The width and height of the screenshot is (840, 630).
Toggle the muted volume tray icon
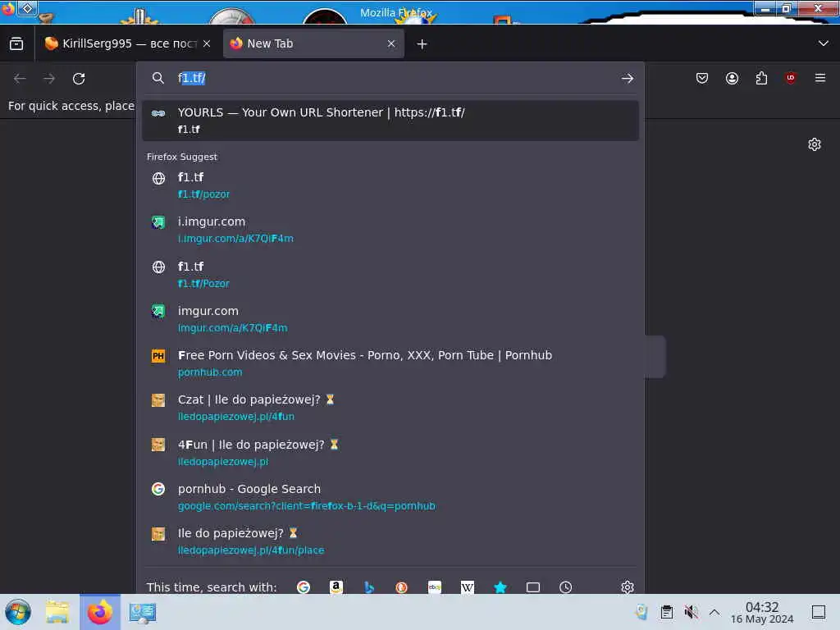pyautogui.click(x=691, y=611)
